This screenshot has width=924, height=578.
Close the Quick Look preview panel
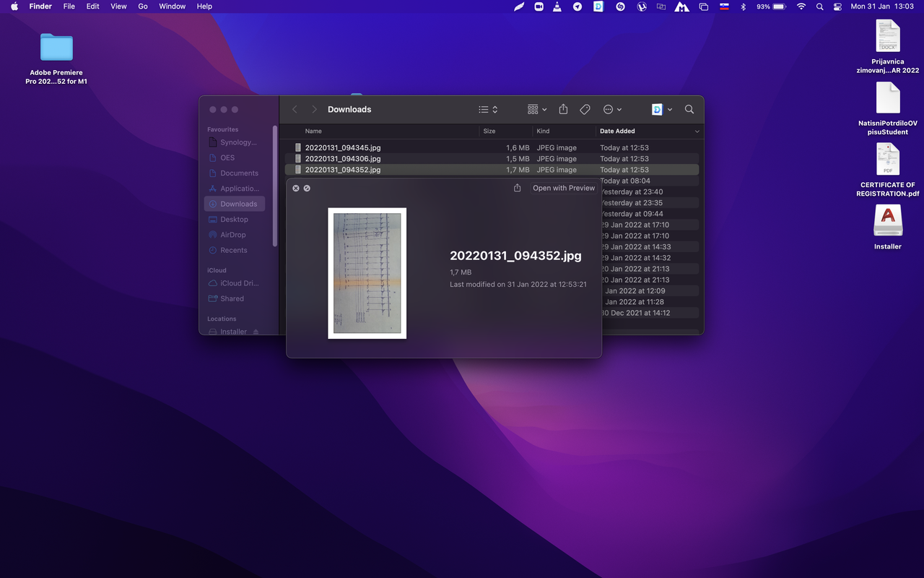(296, 188)
